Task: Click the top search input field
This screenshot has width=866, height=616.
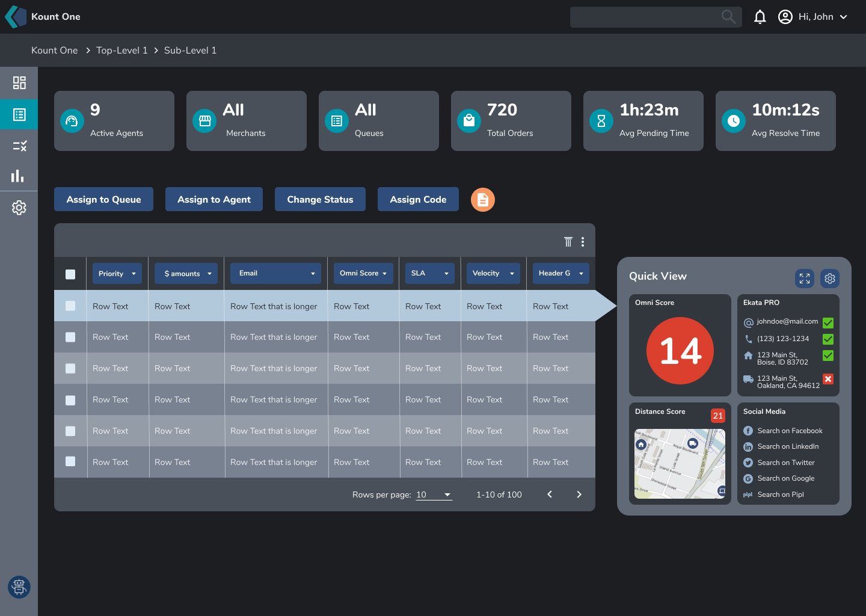Action: coord(656,17)
